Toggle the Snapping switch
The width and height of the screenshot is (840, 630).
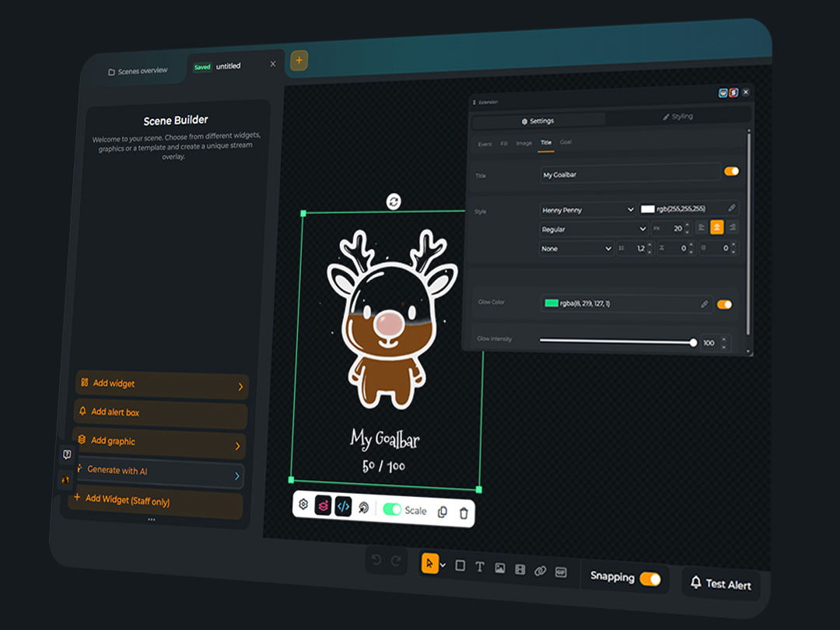(649, 579)
